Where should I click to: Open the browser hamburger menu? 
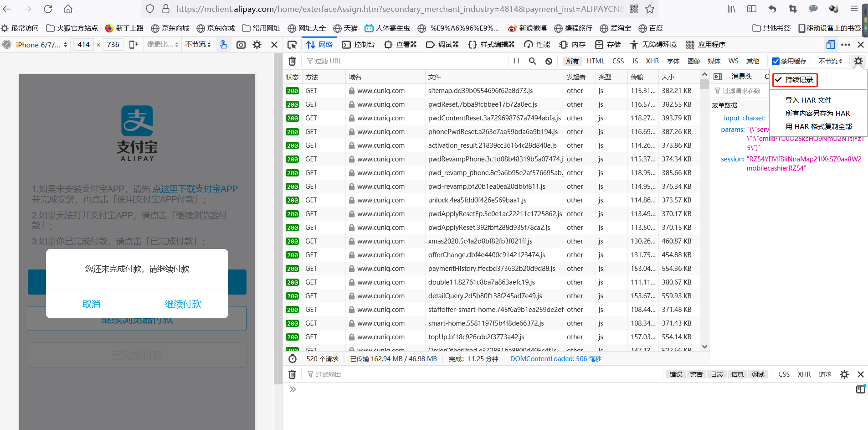tap(854, 9)
